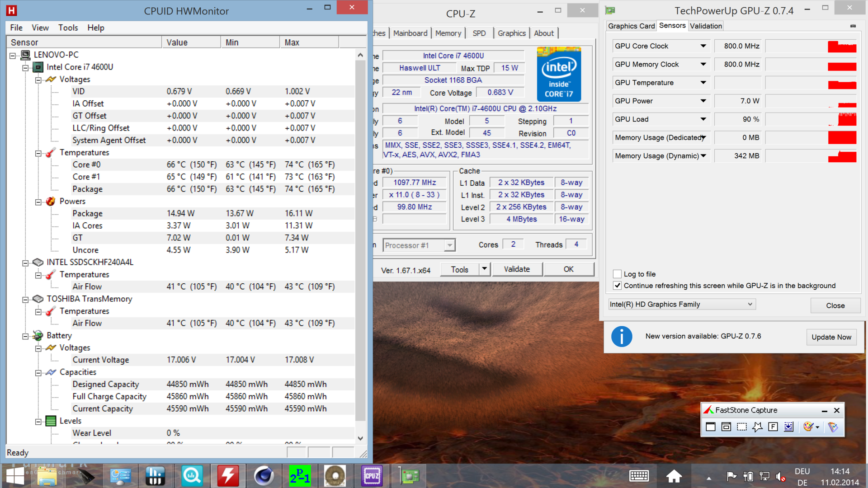Open Windows Start button

pos(15,476)
